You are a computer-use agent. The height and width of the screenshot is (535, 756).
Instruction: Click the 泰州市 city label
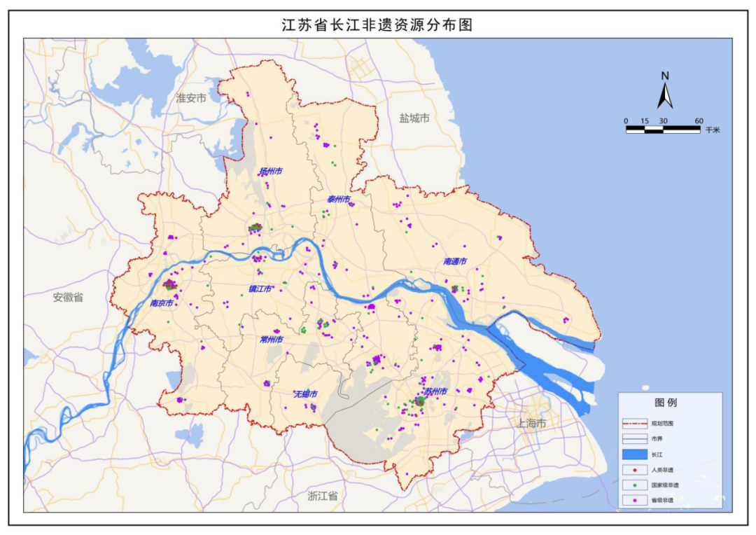pyautogui.click(x=339, y=200)
